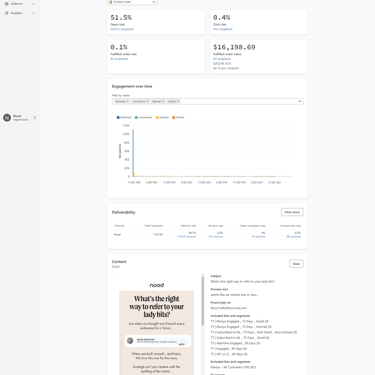Viewport: 375px width, 375px height.
Task: Open the recipients link under Open rate
Action: pyautogui.click(x=122, y=29)
